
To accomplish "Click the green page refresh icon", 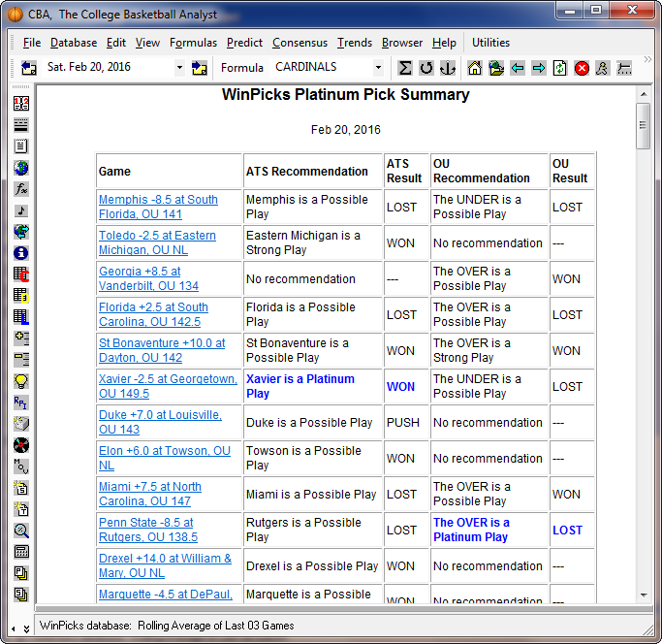I will click(x=560, y=68).
